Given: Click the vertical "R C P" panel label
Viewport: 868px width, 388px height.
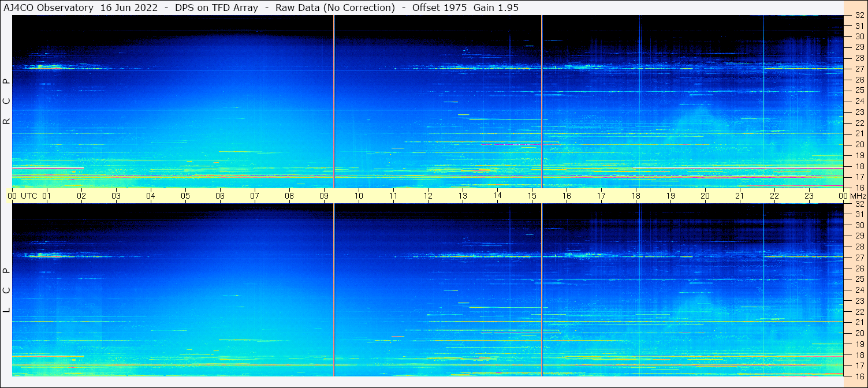Looking at the screenshot, I should click(6, 101).
